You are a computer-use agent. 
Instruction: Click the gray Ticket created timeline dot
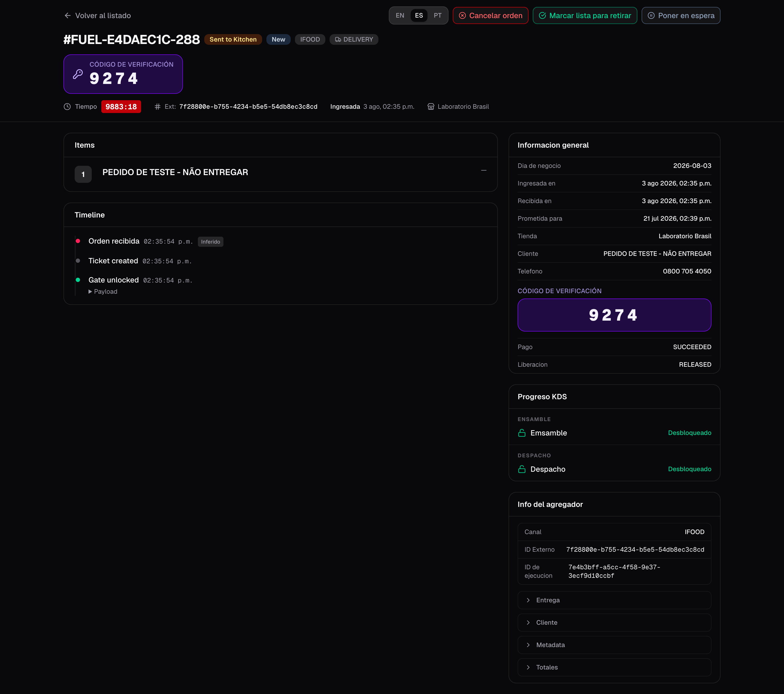click(x=78, y=261)
